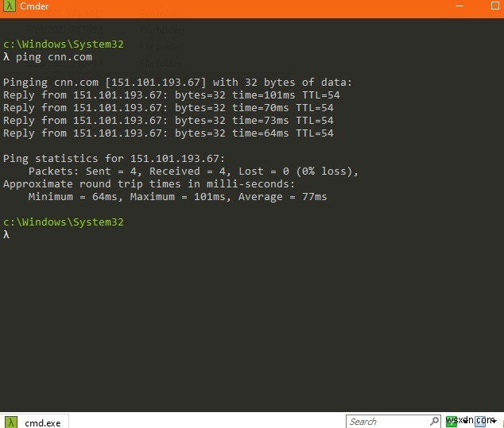Click the reply line with time=101ms
This screenshot has height=428, width=504.
[x=172, y=95]
